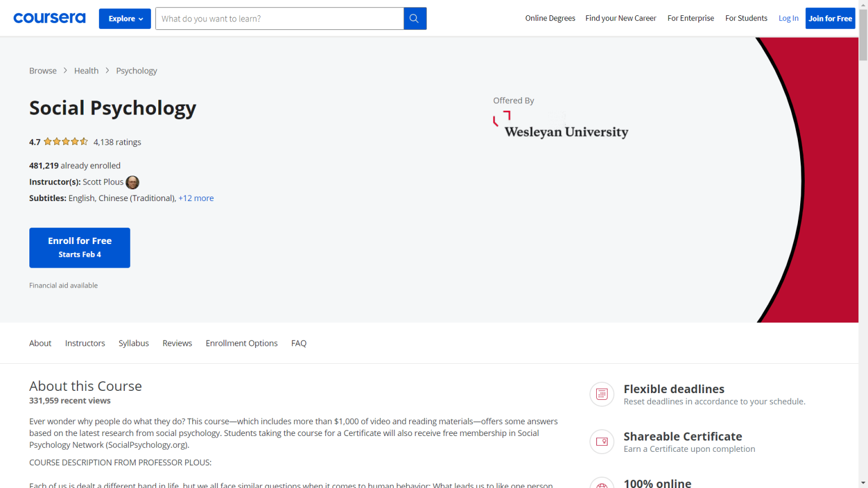Click 'COURSE DESCRIPTION FROM PROFESSOR PLOUS:' text
This screenshot has width=868, height=488.
point(120,462)
